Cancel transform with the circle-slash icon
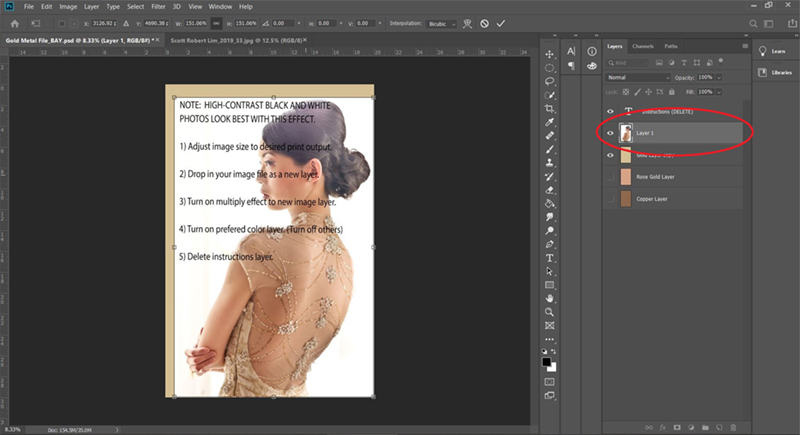The image size is (800, 435). (x=485, y=23)
